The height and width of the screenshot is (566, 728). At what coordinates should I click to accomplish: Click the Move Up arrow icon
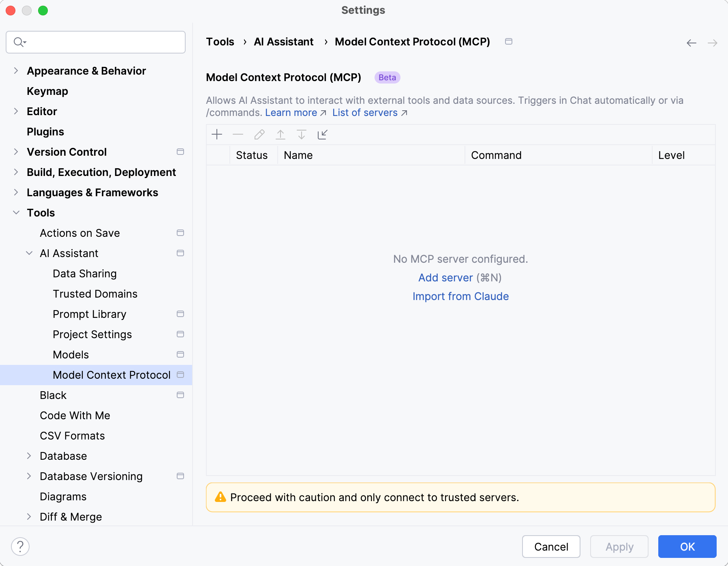[280, 135]
